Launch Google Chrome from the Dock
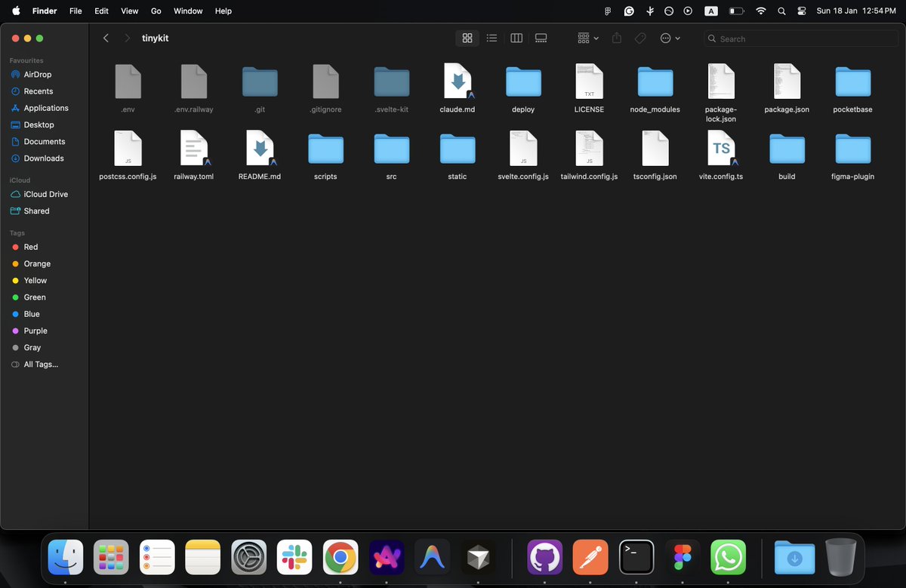This screenshot has width=906, height=588. point(341,558)
